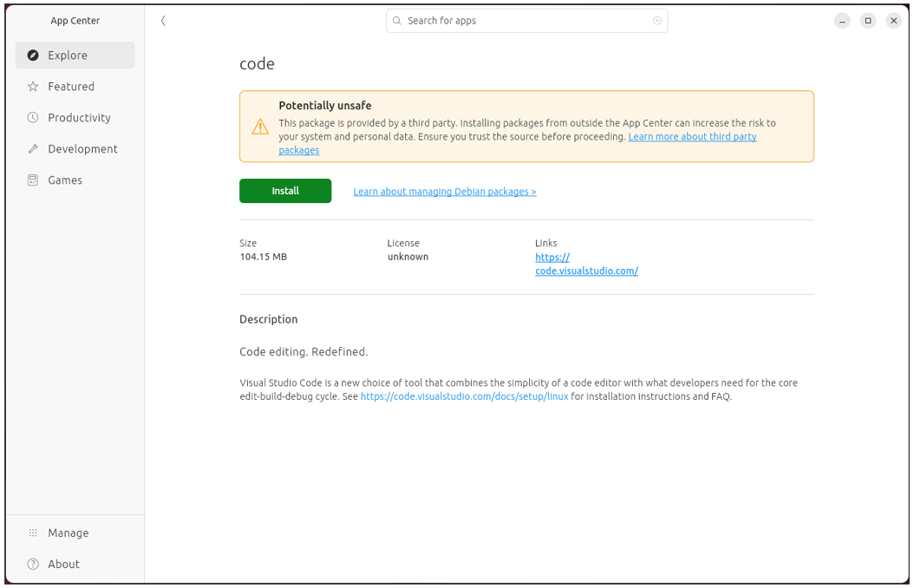
Task: Open the docs/setup/linux link
Action: [465, 397]
